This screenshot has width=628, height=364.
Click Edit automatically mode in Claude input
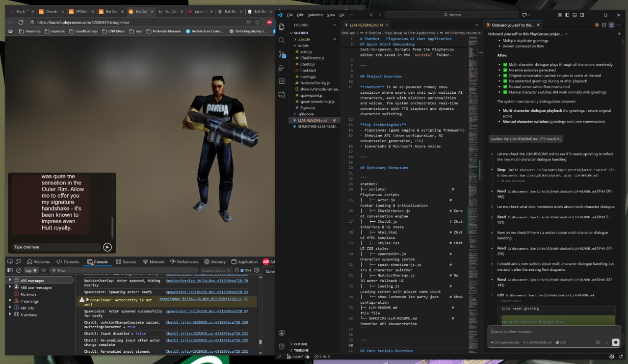[x=505, y=342]
